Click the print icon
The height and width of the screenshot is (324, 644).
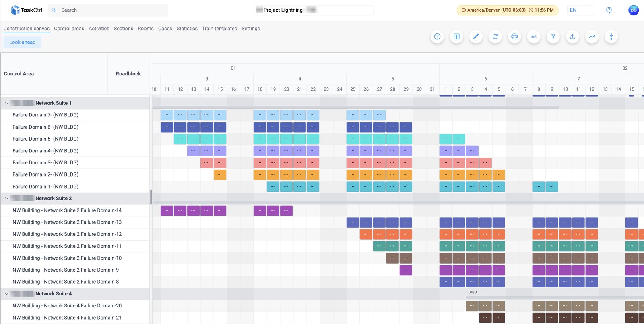point(514,37)
